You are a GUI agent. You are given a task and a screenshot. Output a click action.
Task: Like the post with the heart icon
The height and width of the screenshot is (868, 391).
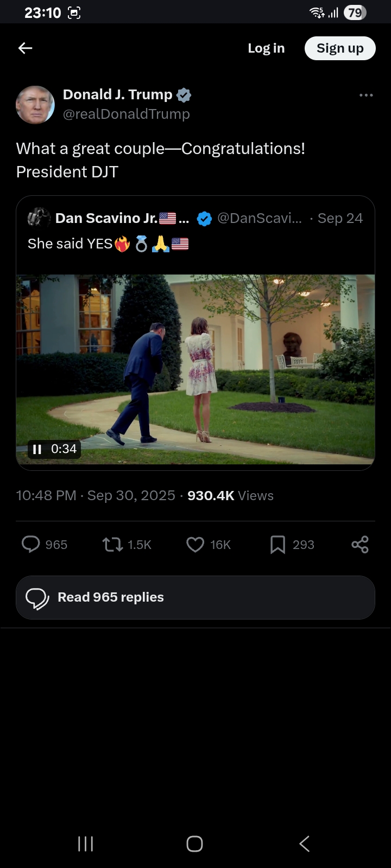(195, 544)
